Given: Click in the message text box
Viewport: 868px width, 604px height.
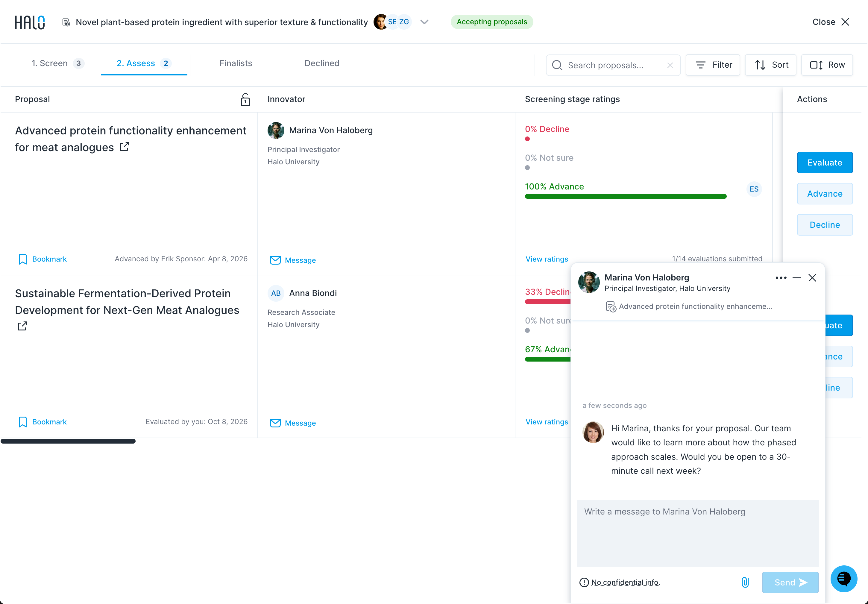Looking at the screenshot, I should (x=697, y=533).
